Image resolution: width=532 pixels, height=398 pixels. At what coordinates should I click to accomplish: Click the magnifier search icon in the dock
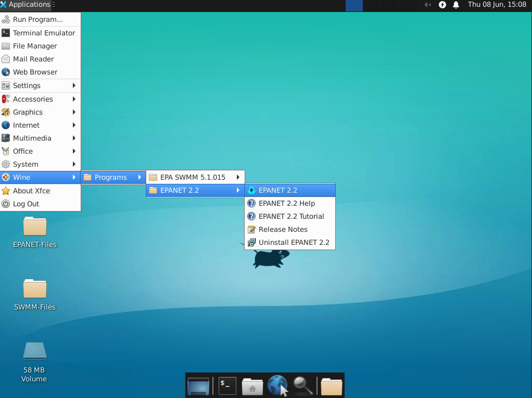(302, 386)
